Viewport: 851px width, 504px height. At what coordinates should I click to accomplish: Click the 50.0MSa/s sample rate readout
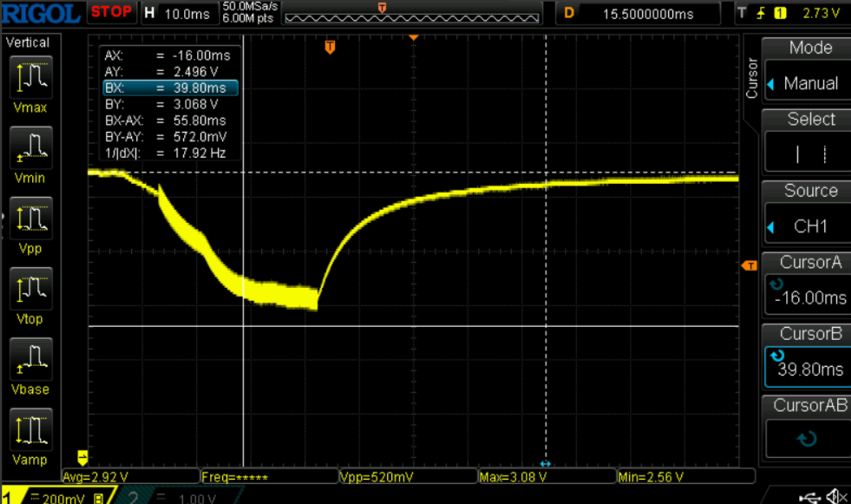250,7
